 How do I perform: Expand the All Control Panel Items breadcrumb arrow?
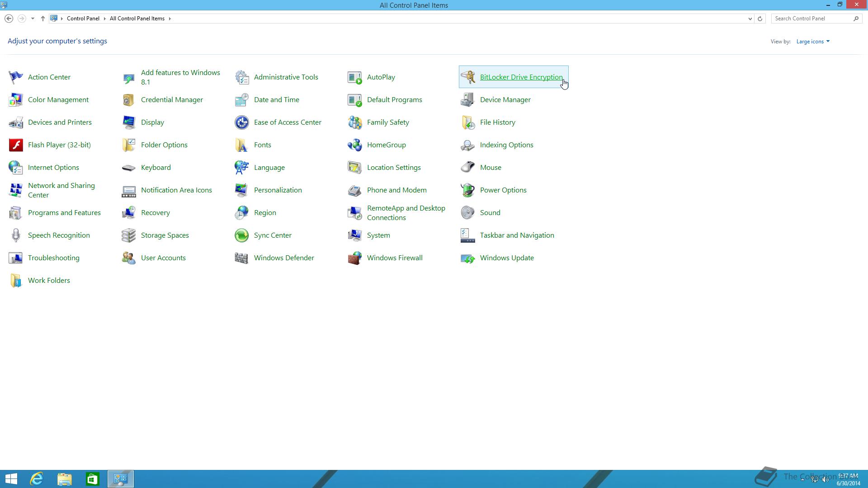(170, 19)
